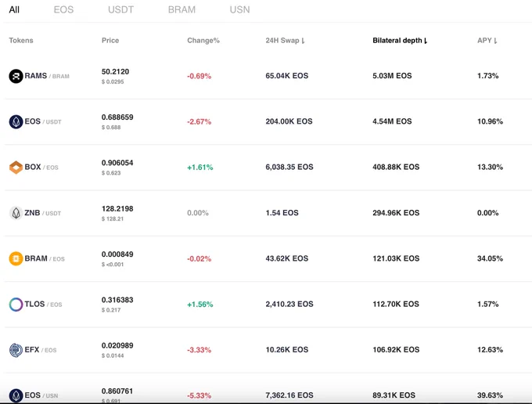Open the EFX / EOS pair

tap(41, 350)
